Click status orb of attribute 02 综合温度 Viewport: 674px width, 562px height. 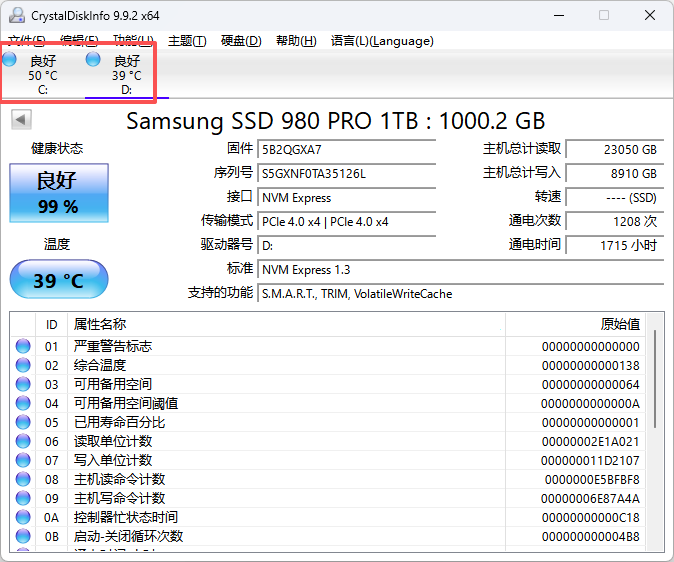[23, 365]
